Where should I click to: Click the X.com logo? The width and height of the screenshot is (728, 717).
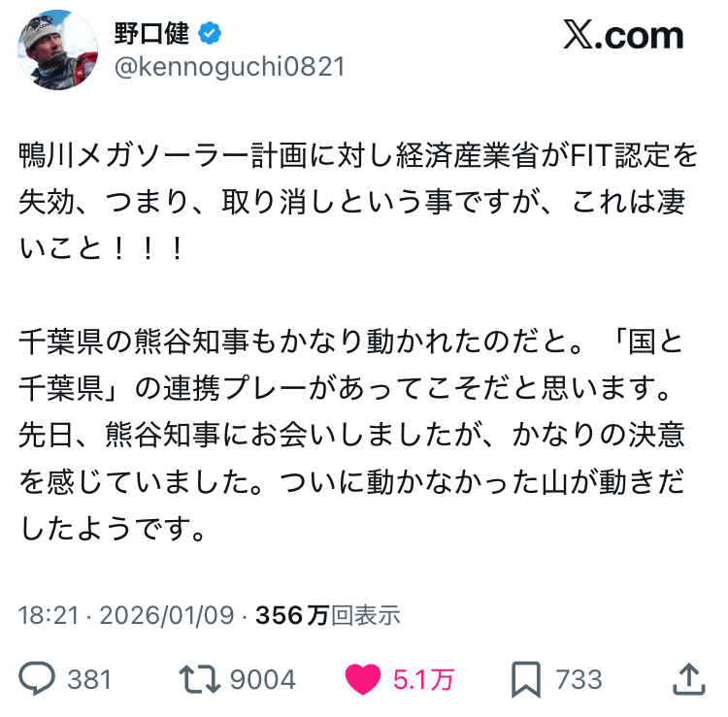[x=623, y=35]
